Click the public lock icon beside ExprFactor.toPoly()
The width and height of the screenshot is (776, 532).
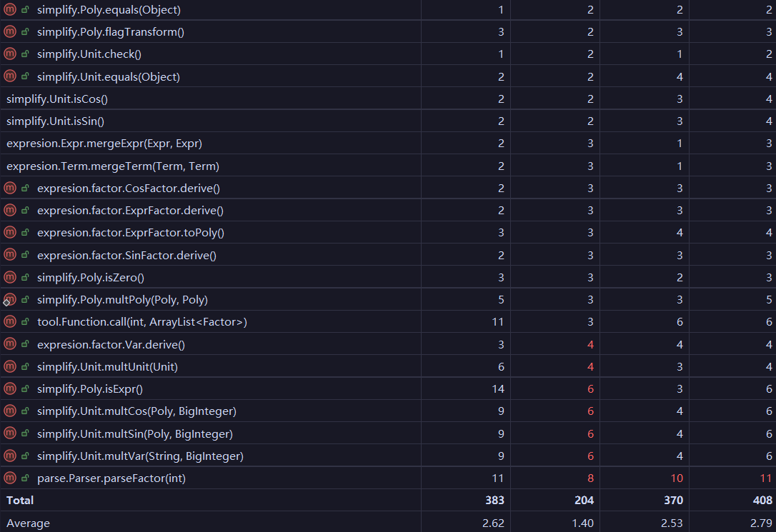coord(26,233)
